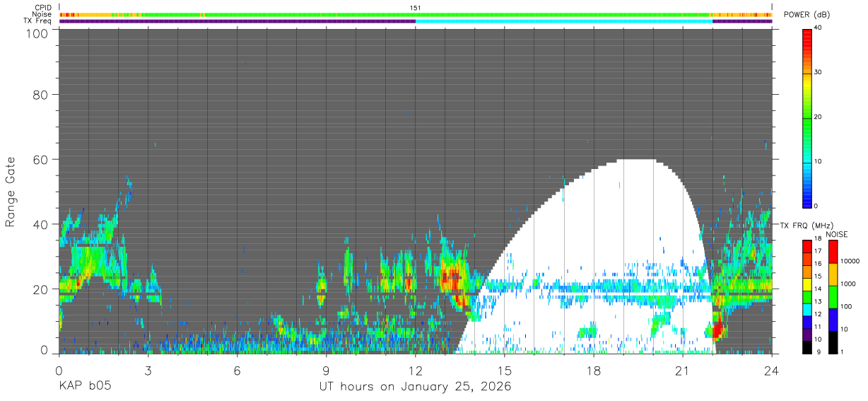Viewport: 868px width, 401px height.
Task: Click the 30 label on power scale
Action: click(x=817, y=72)
